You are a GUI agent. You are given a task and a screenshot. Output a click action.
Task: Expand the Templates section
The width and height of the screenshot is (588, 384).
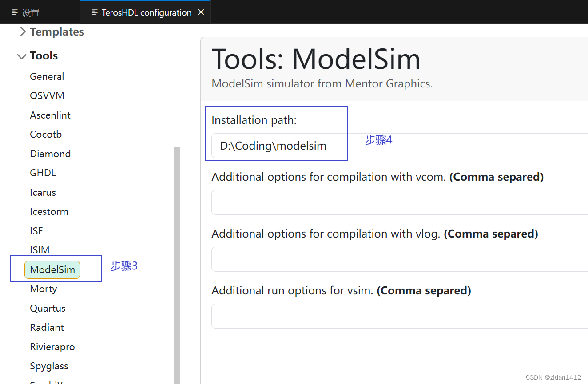tap(57, 32)
